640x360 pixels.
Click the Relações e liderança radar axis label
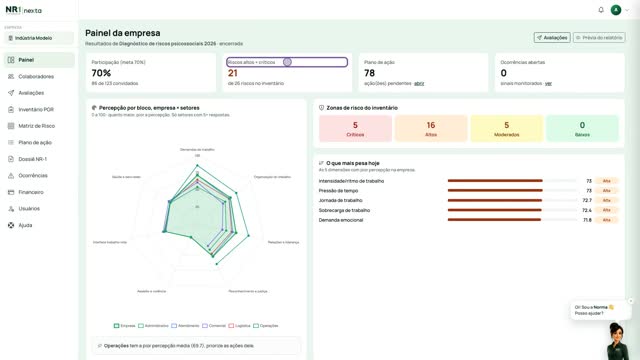pyautogui.click(x=283, y=242)
